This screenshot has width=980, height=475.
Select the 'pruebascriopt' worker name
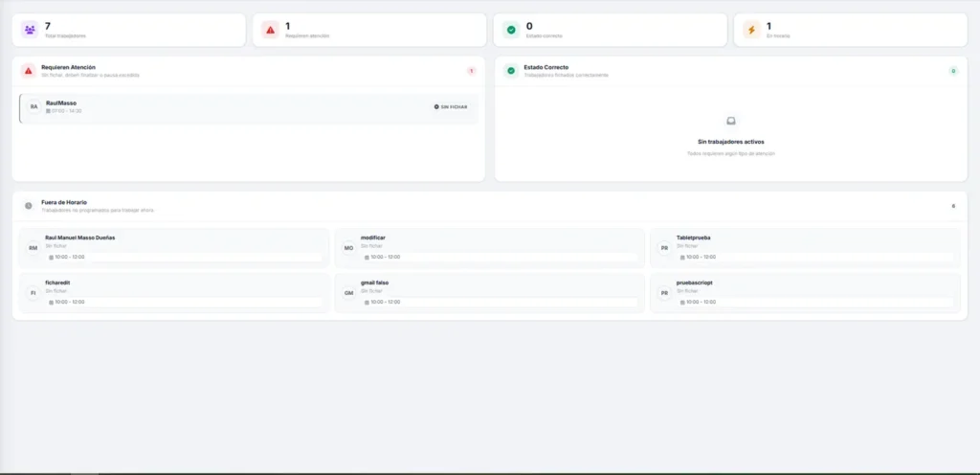point(695,283)
